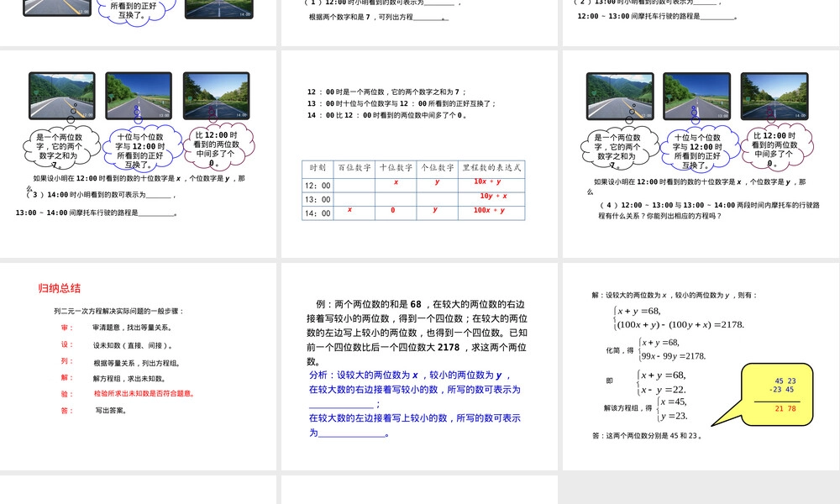This screenshot has height=504, width=840.
Task: Select the slide containing the mileage table
Action: tap(419, 154)
